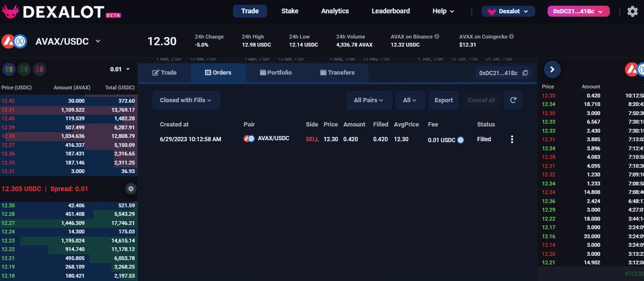Open the settings gear in header

(x=632, y=11)
